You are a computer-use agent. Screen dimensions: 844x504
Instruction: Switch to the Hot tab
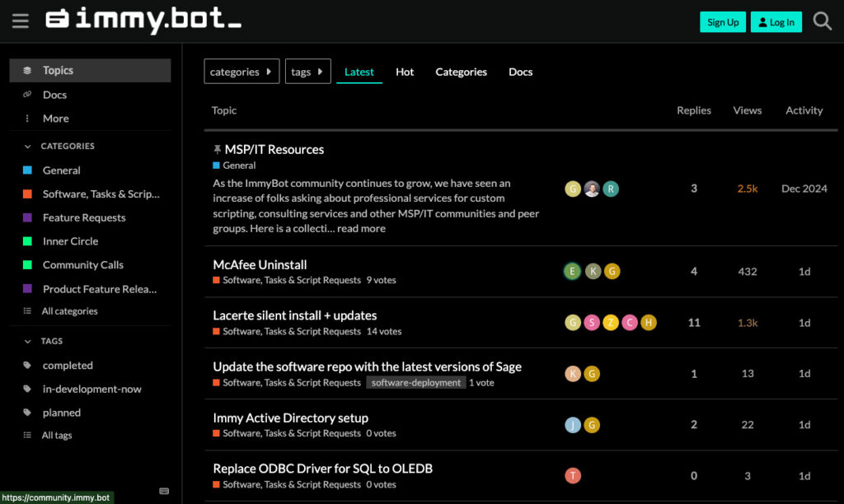tap(405, 72)
